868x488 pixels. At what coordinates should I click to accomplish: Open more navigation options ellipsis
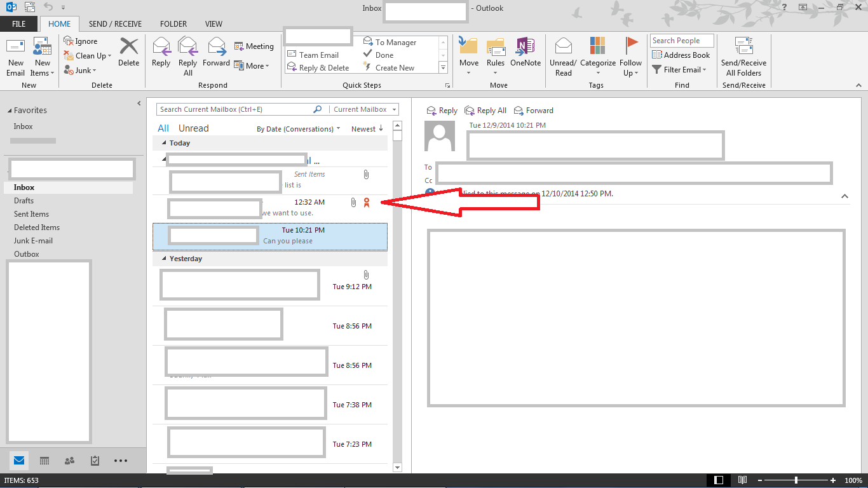121,461
